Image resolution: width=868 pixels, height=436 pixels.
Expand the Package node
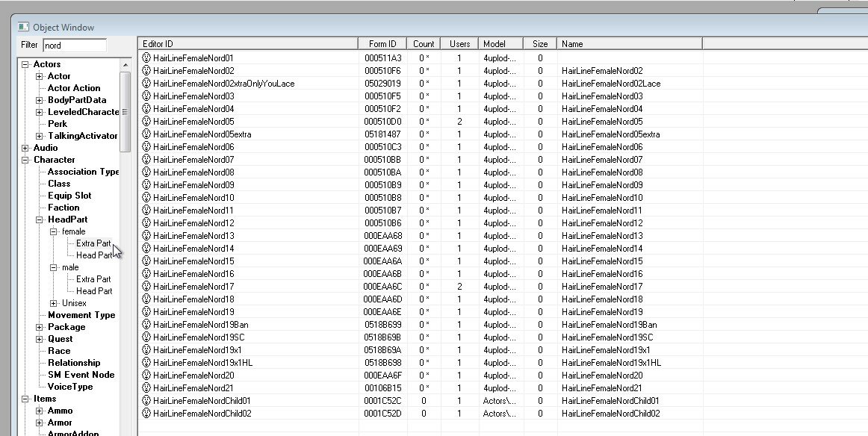pyautogui.click(x=40, y=327)
